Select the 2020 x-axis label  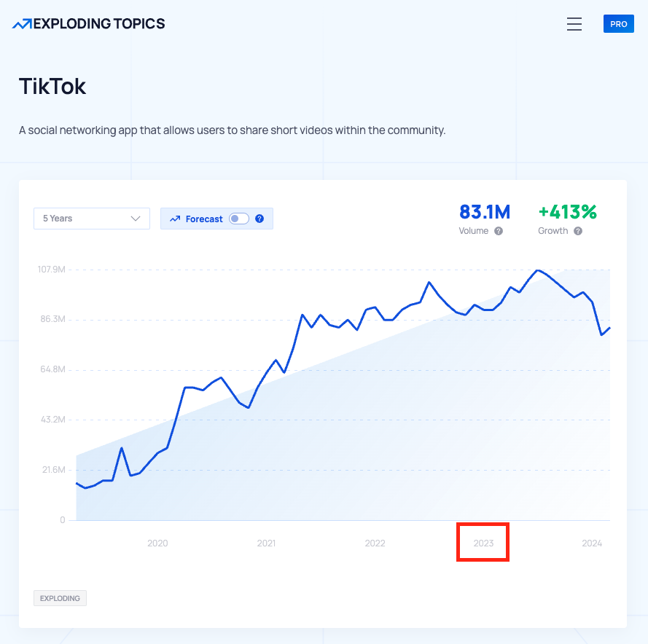pos(157,543)
